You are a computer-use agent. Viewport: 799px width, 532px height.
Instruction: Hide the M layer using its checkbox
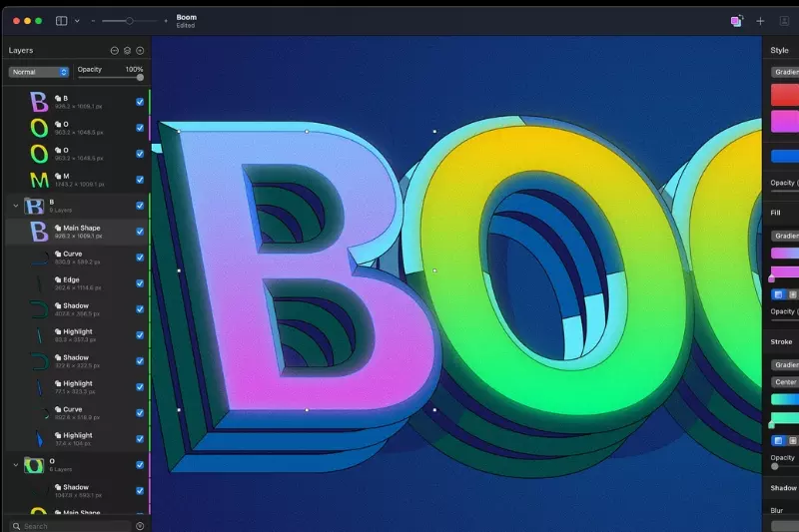(x=140, y=180)
